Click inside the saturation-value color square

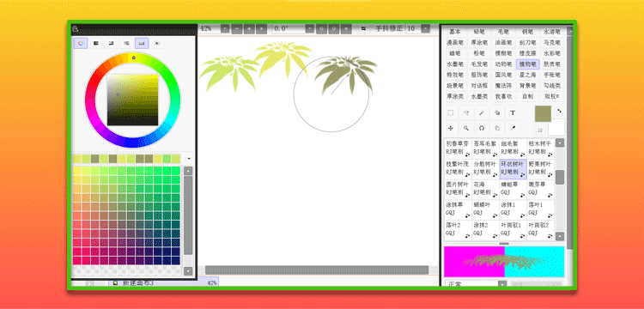tap(132, 100)
